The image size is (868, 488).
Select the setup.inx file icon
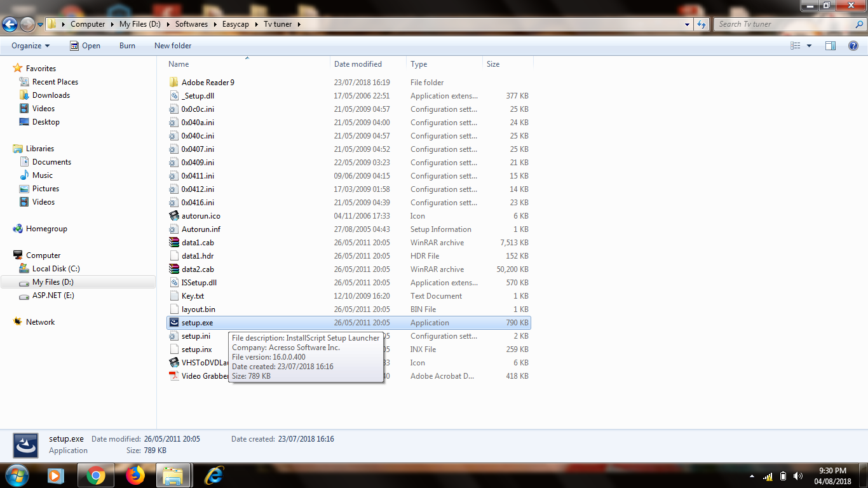(174, 349)
